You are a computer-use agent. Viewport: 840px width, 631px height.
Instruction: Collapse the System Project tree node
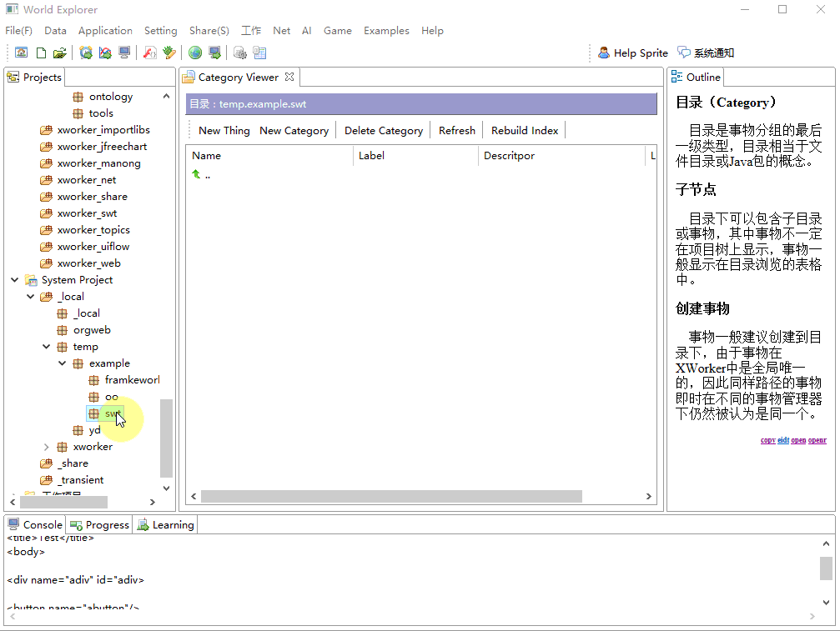point(13,279)
